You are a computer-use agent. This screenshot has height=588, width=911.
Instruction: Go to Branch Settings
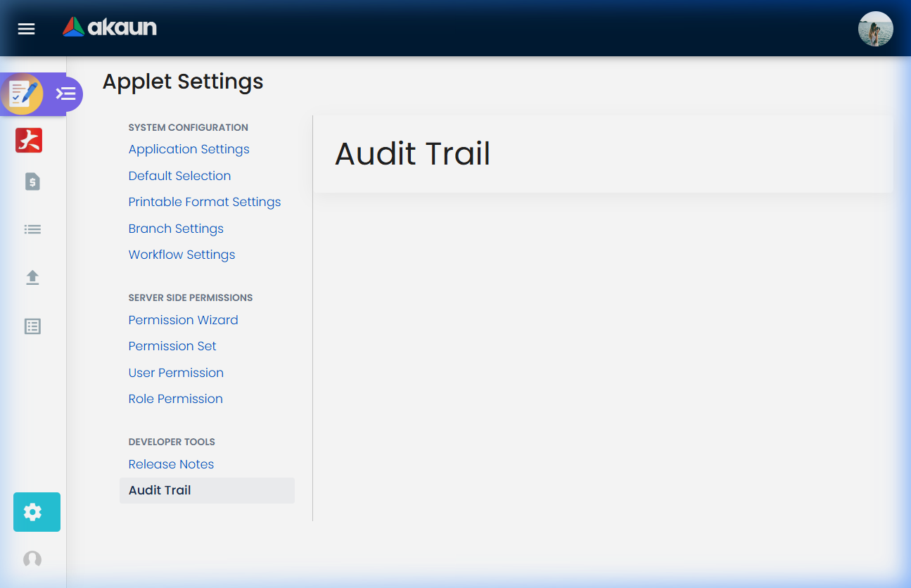point(176,229)
